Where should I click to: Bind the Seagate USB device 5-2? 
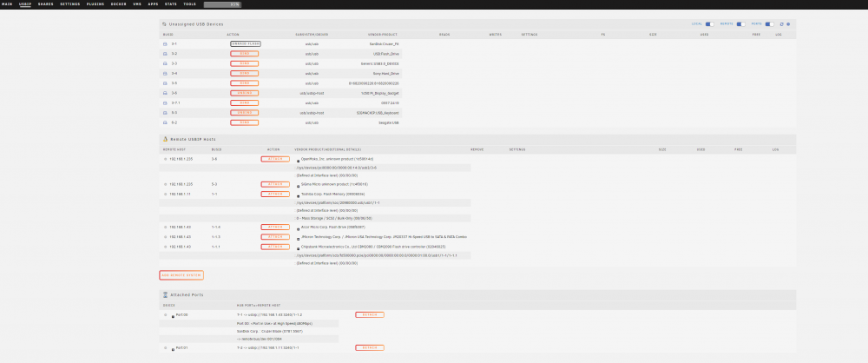point(244,122)
